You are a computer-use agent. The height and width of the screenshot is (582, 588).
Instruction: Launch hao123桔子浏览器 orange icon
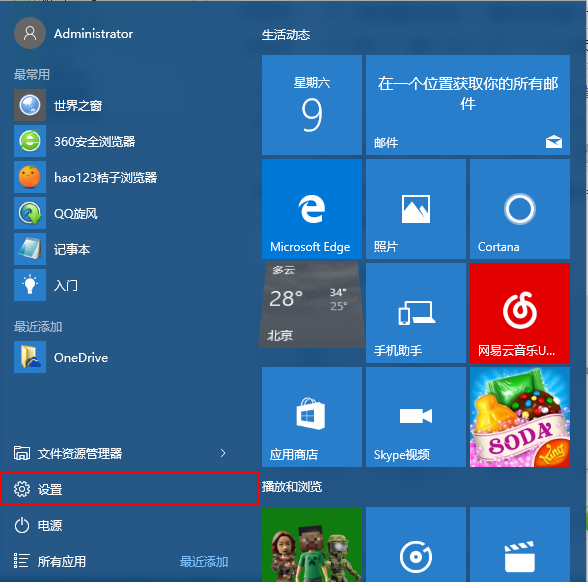click(x=30, y=177)
